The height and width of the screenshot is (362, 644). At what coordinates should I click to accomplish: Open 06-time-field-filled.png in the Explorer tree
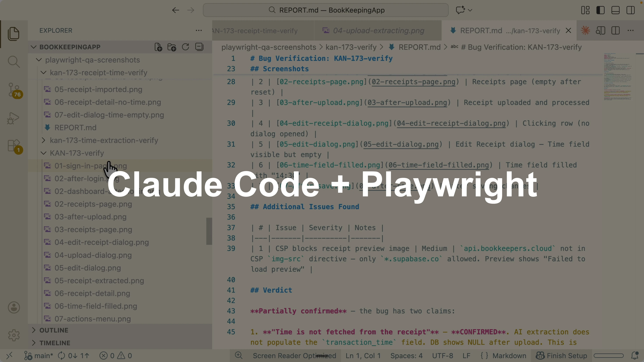coord(96,306)
